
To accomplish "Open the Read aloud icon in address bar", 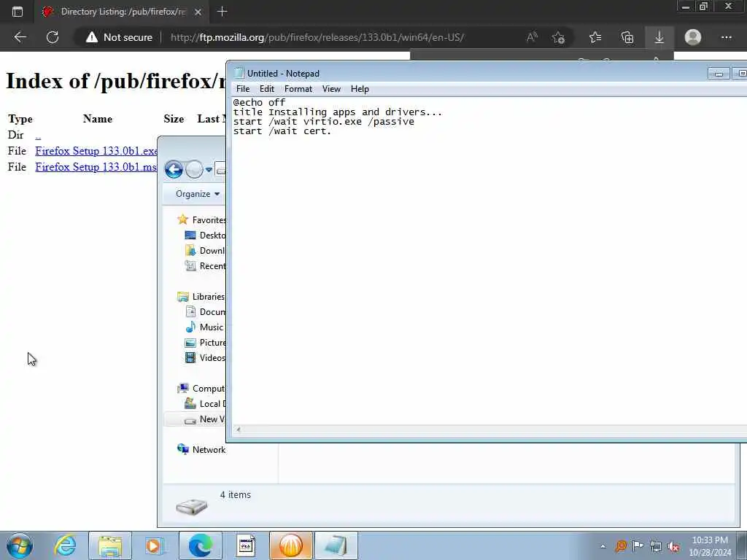I will [x=532, y=37].
